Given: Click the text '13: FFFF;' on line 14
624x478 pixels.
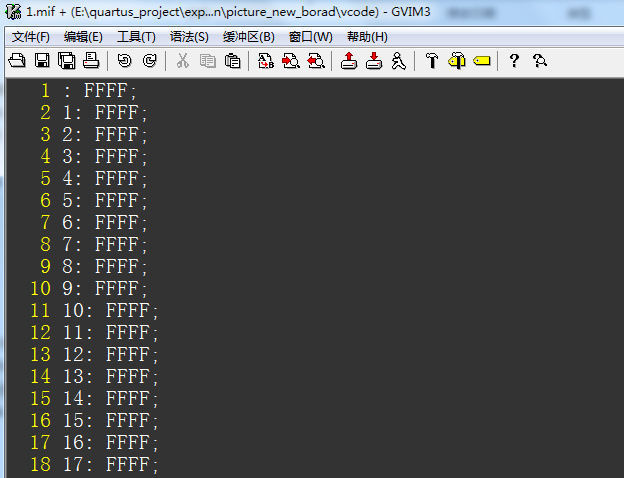Looking at the screenshot, I should [x=110, y=376].
